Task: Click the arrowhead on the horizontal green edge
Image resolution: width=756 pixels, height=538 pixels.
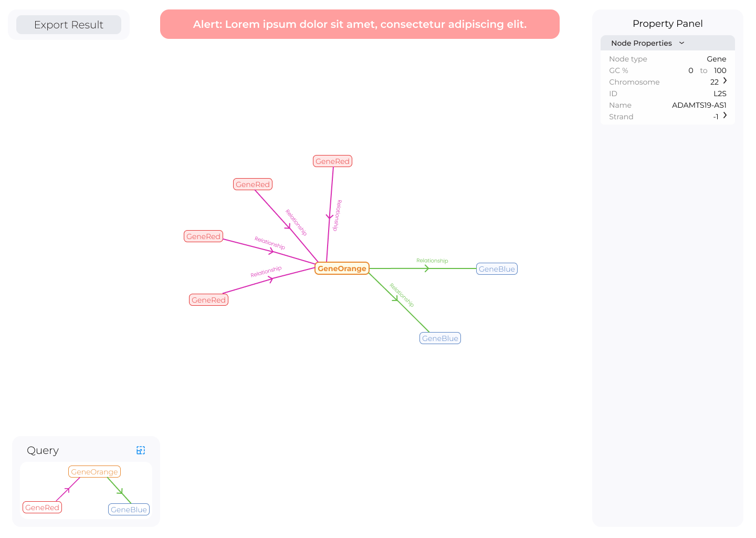Action: [x=427, y=268]
